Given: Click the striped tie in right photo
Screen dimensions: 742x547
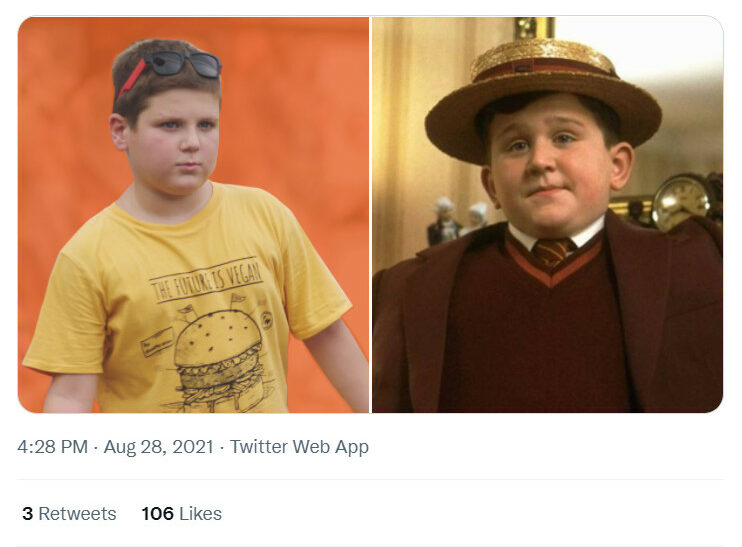Looking at the screenshot, I should coord(552,252).
